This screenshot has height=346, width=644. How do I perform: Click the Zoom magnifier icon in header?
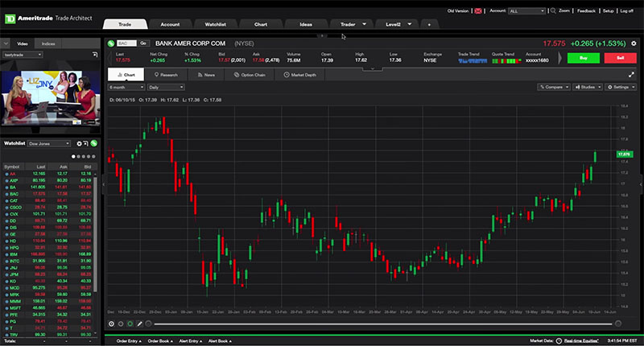click(553, 10)
